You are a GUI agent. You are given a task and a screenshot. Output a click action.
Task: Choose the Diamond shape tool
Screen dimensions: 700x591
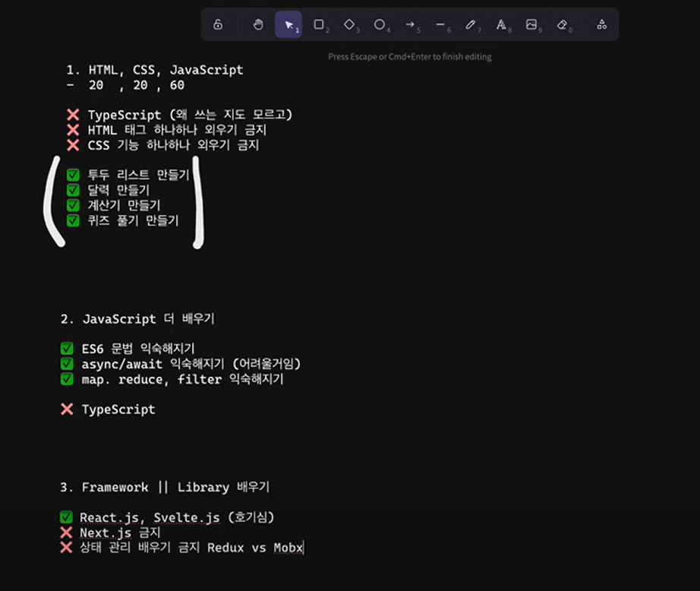pyautogui.click(x=349, y=24)
